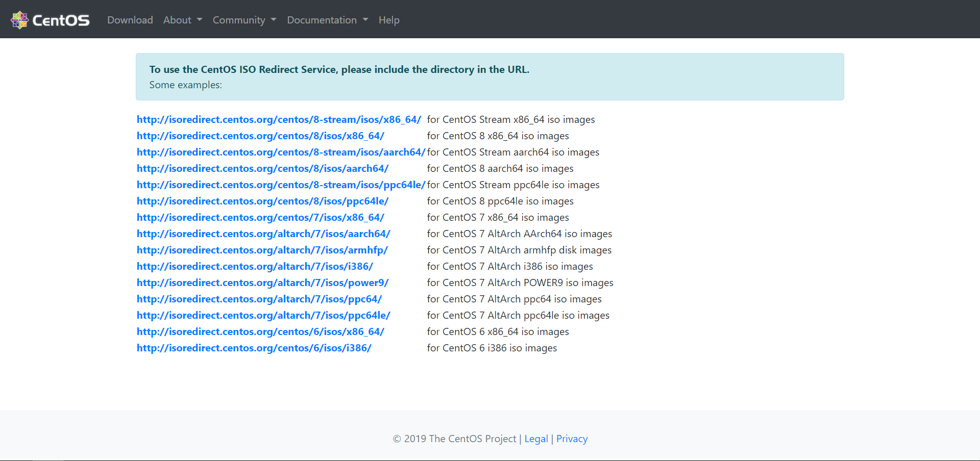Open the centos/6/isos/i386 link

coord(254,348)
